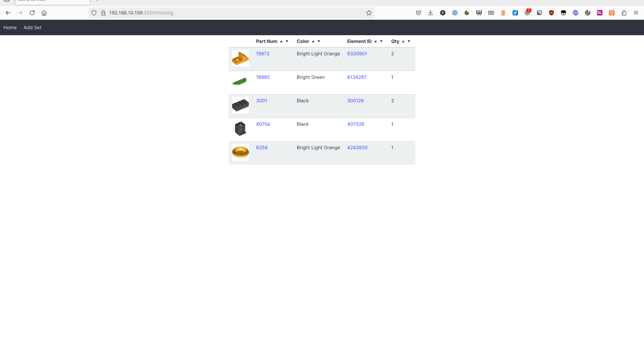This screenshot has width=644, height=344.
Task: Bookmark this page with the star icon
Action: (369, 13)
